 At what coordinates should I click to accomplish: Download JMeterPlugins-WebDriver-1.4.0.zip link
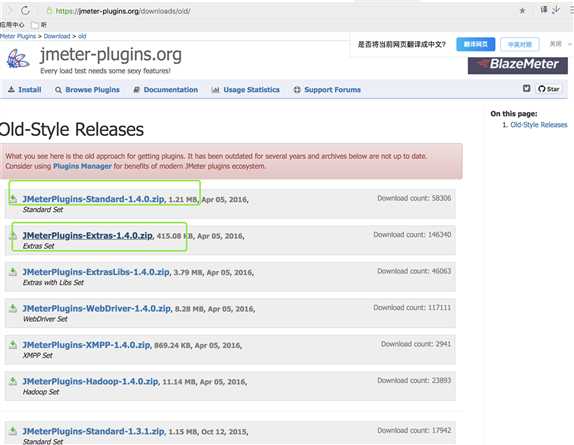click(x=97, y=308)
